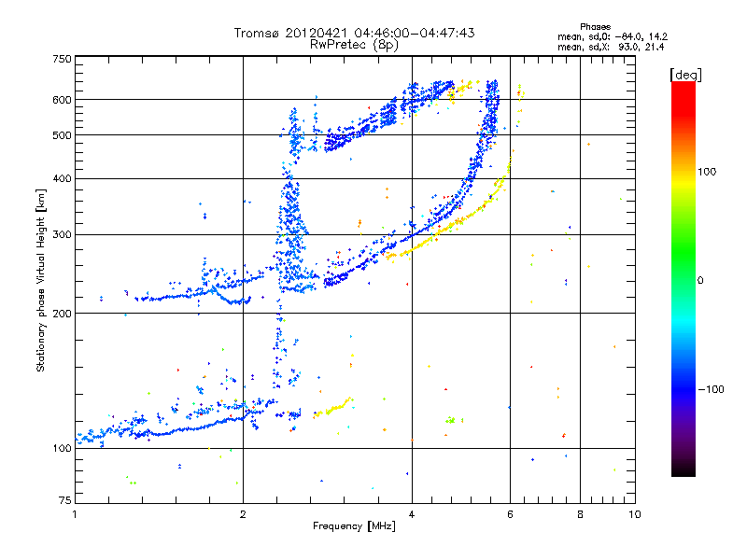Viewport: 747px width, 560px height.
Task: Click the x-axis tick label "6"
Action: coord(510,514)
